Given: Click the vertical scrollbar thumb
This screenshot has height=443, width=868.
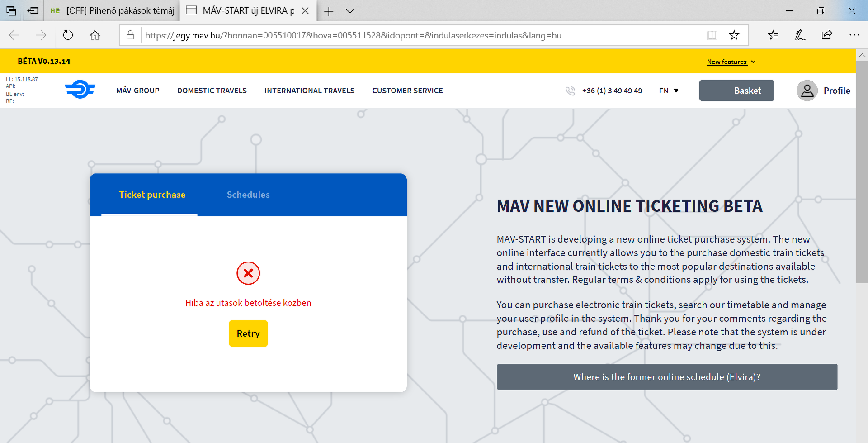Looking at the screenshot, I should click(x=862, y=172).
